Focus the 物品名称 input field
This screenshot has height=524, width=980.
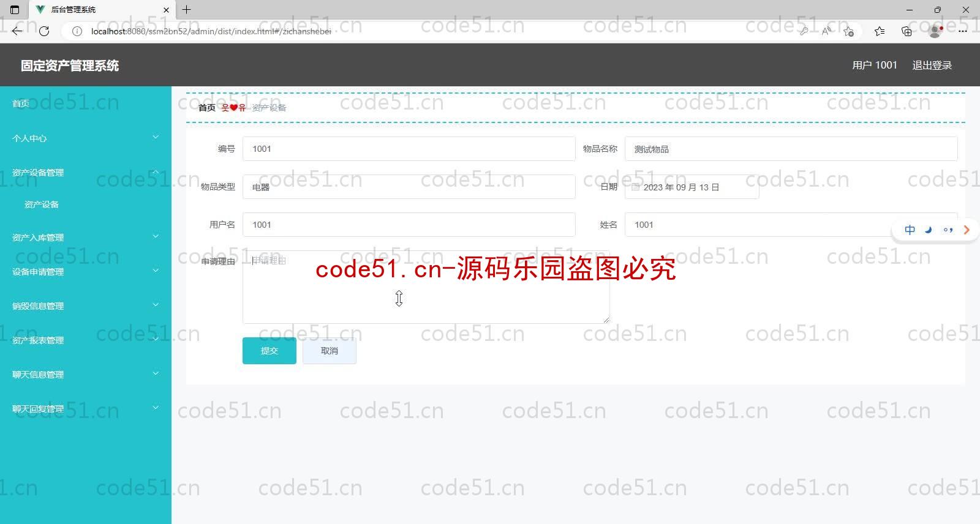pos(791,149)
